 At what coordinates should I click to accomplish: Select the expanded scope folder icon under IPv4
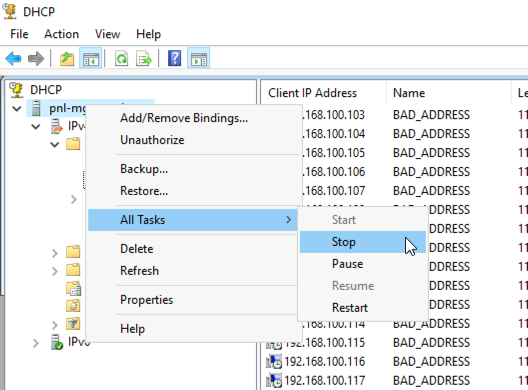73,144
